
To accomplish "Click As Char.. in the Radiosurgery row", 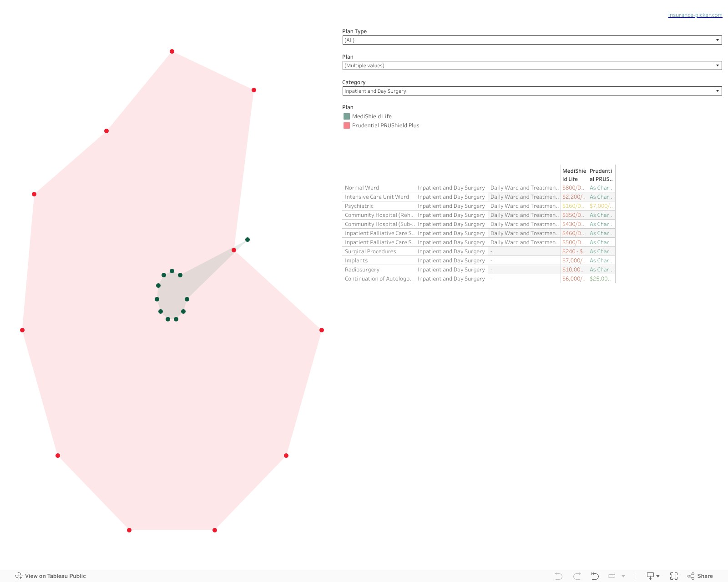I will (601, 270).
